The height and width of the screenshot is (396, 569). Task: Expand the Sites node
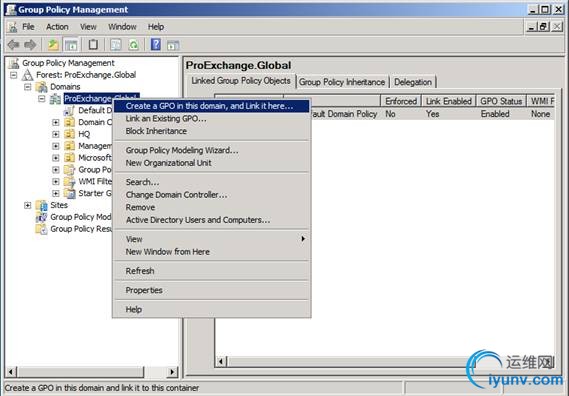coord(28,205)
